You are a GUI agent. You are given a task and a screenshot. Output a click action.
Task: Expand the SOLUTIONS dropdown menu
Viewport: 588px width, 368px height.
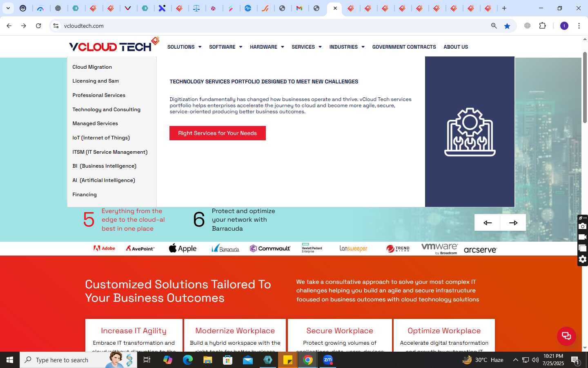tap(184, 47)
